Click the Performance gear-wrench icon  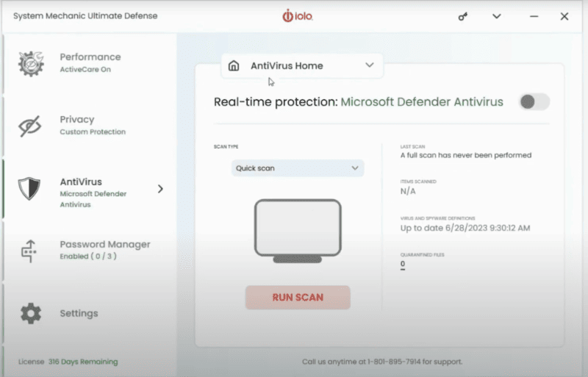31,63
